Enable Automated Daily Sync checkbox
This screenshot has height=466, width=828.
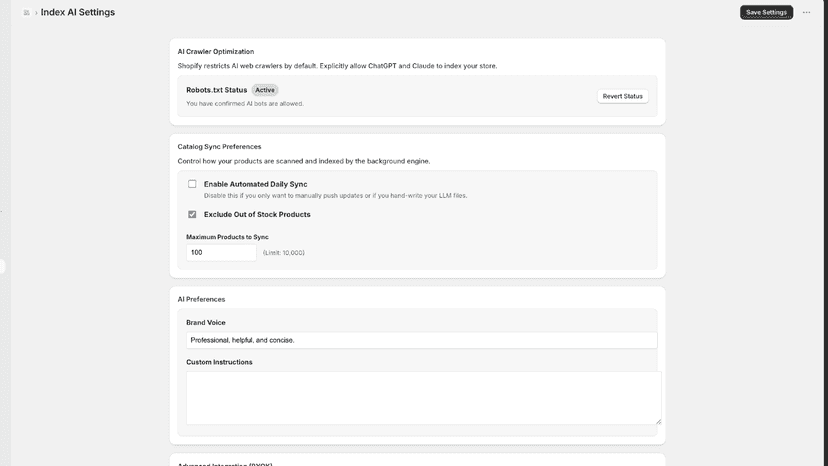tap(192, 184)
